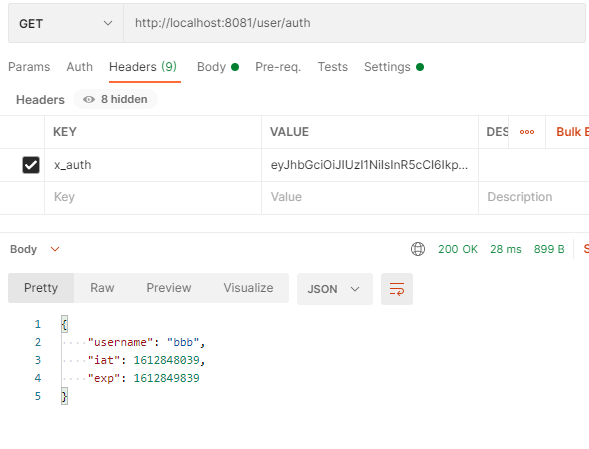The width and height of the screenshot is (589, 449).
Task: Click the iat value 1612848039
Action: click(x=166, y=360)
